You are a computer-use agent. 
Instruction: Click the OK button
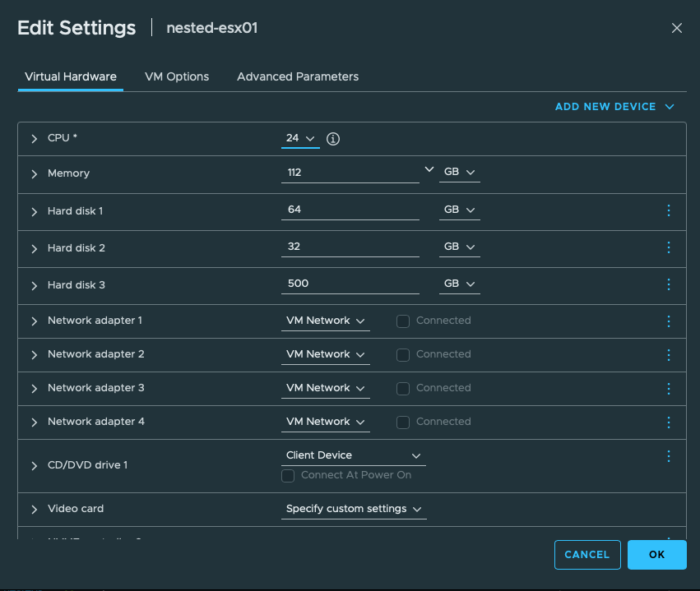(656, 555)
